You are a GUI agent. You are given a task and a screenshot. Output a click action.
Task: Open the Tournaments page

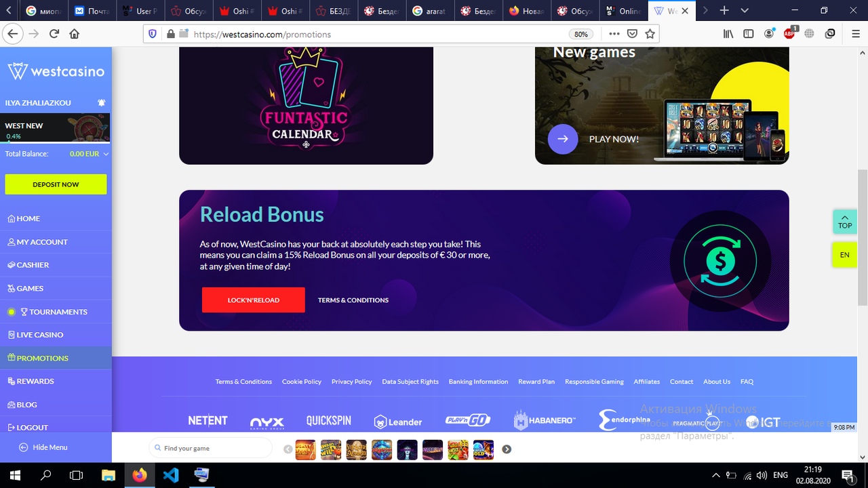coord(56,312)
